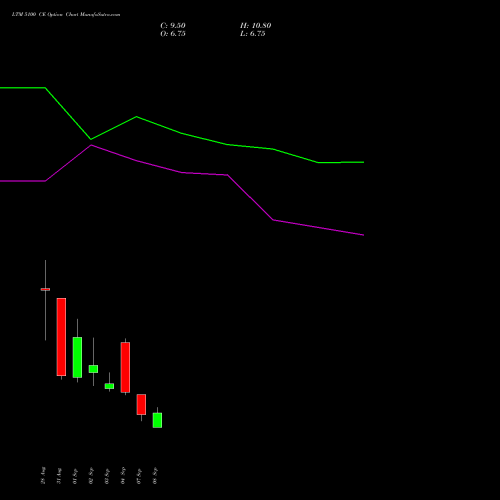
Task: Click the 03 Sep date label
Action: click(107, 476)
